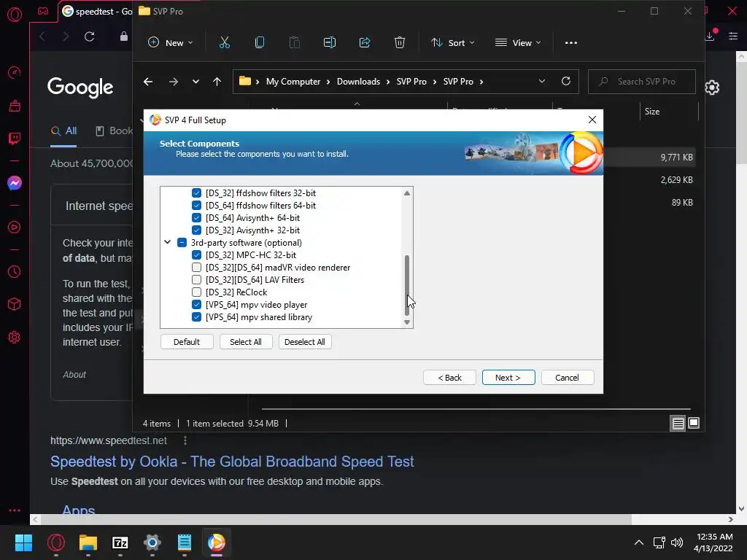Image resolution: width=747 pixels, height=560 pixels.
Task: Click browser horizontal scrollbar thumb
Action: [337, 519]
